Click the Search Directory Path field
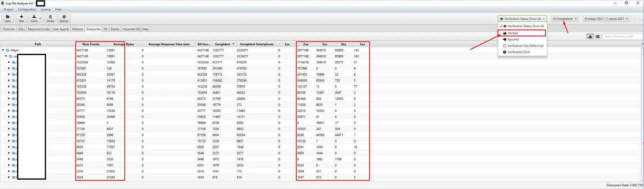The width and height of the screenshot is (644, 189). [x=622, y=36]
